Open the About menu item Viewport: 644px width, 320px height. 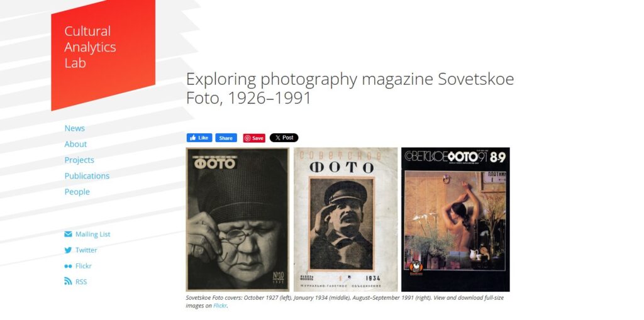click(x=75, y=144)
